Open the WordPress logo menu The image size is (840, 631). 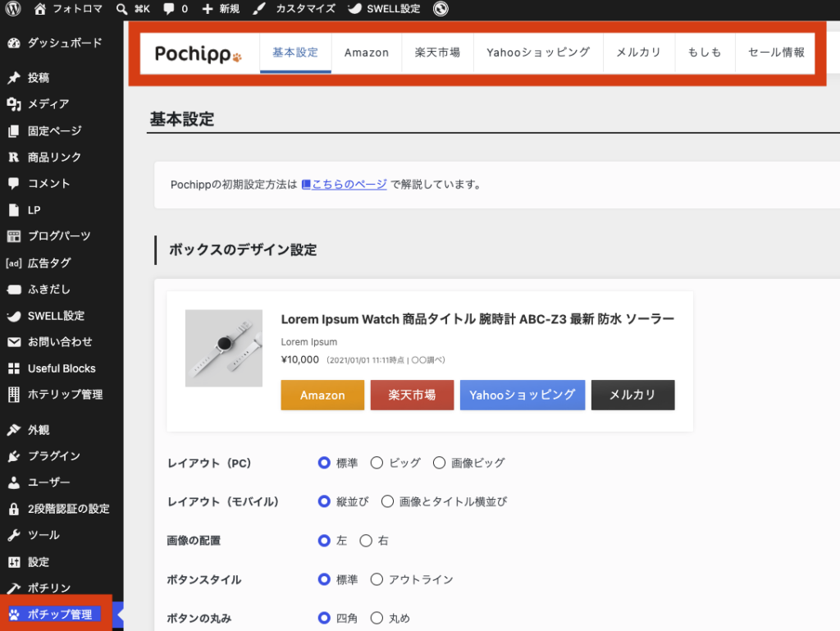tap(13, 8)
